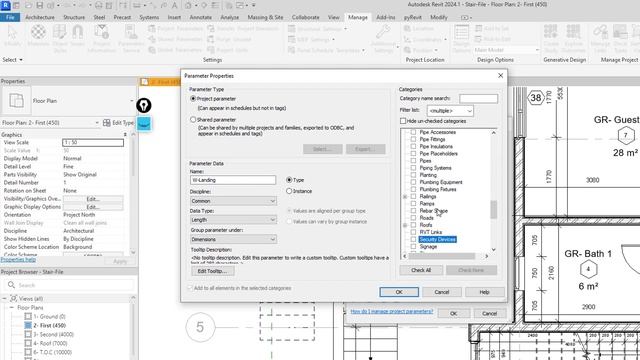Click Location in Project Location panel
Image resolution: width=640 pixels, height=360 pixels.
click(419, 29)
